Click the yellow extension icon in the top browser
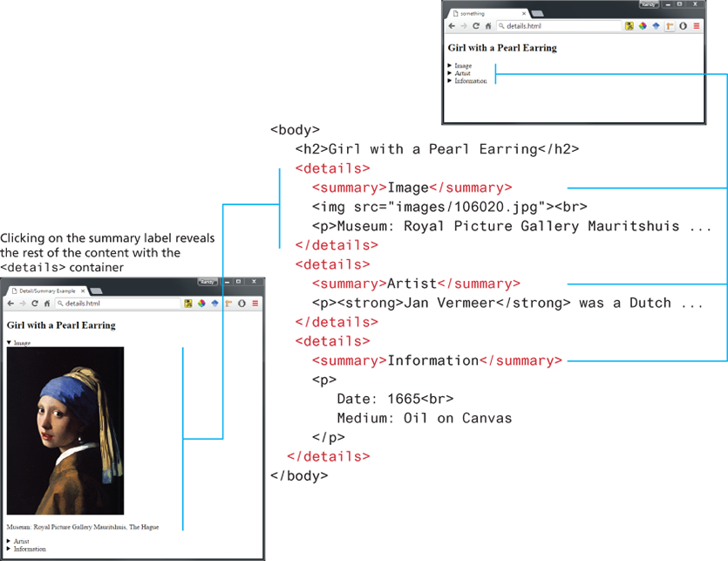Screen dimensions: 728x561 click(629, 26)
